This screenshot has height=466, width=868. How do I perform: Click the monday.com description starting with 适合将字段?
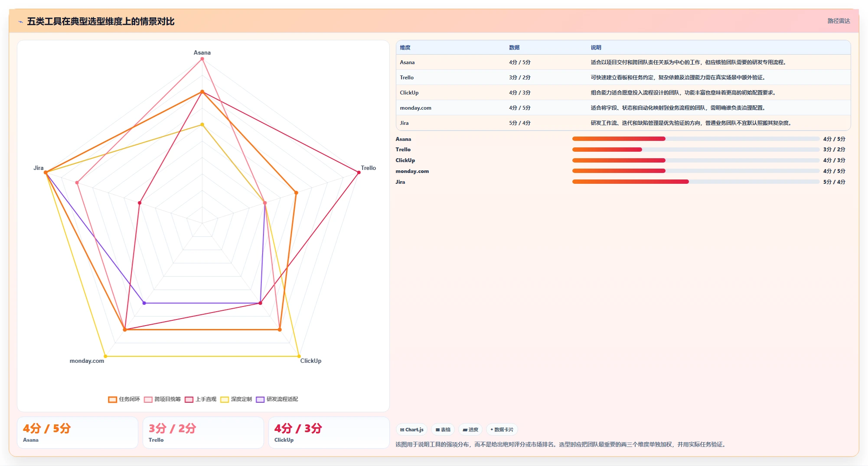click(x=678, y=108)
